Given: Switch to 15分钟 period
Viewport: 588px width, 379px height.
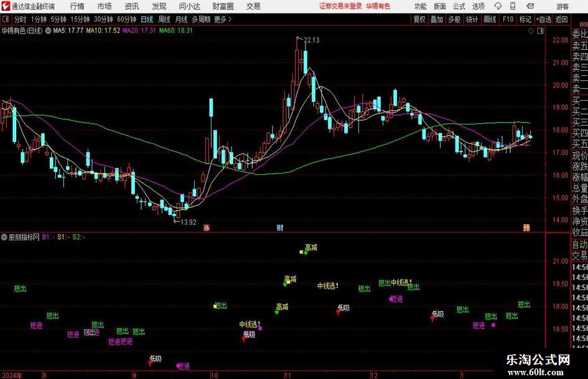Looking at the screenshot, I should (80, 19).
